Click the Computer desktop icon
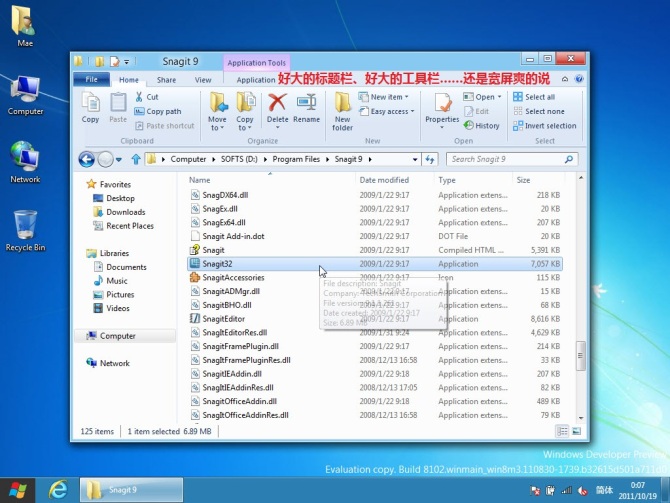 (25, 95)
